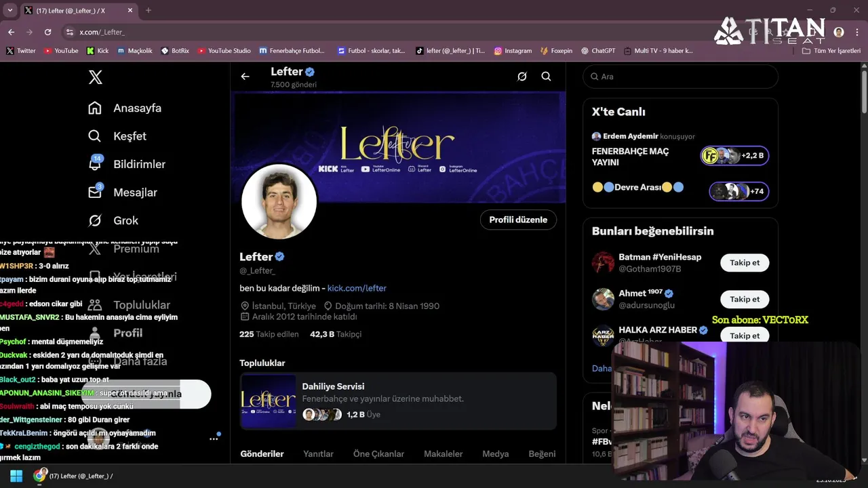Open the Multi TV bookmark
This screenshot has width=868, height=488.
[658, 51]
